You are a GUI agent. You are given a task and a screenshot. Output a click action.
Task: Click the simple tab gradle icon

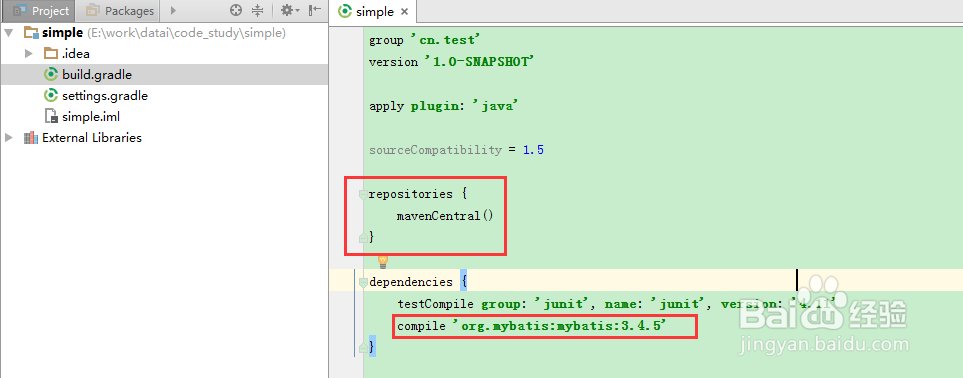346,12
